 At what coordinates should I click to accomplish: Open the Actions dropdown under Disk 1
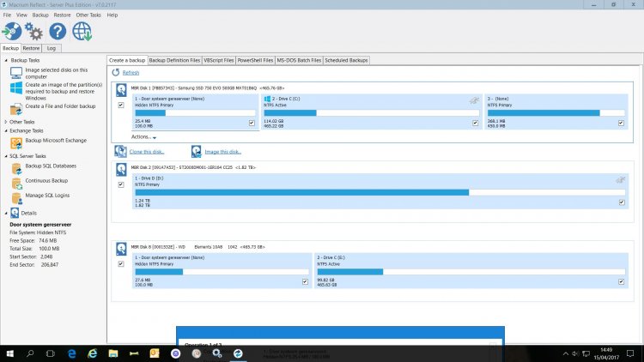tap(143, 137)
